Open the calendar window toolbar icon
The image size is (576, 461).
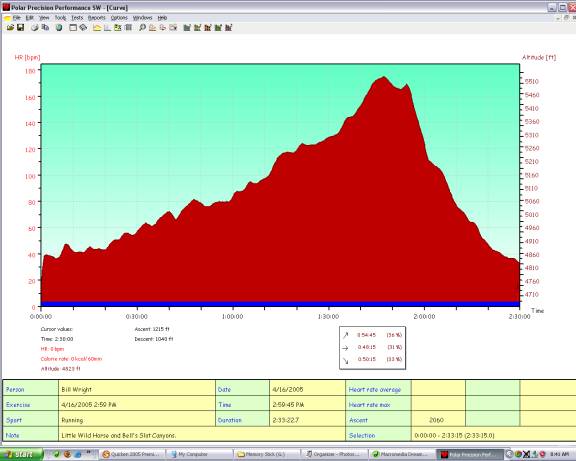coord(73,28)
